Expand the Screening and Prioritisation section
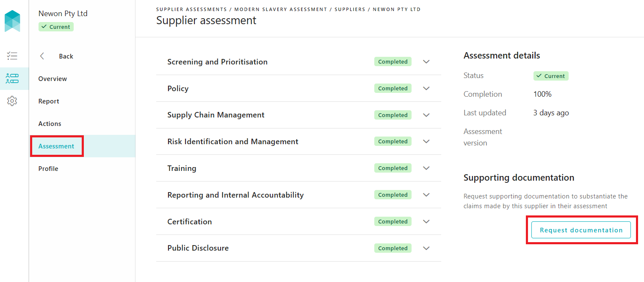The image size is (644, 282). (x=426, y=61)
